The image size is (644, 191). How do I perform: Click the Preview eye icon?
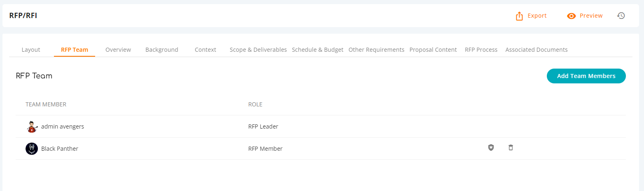[571, 16]
